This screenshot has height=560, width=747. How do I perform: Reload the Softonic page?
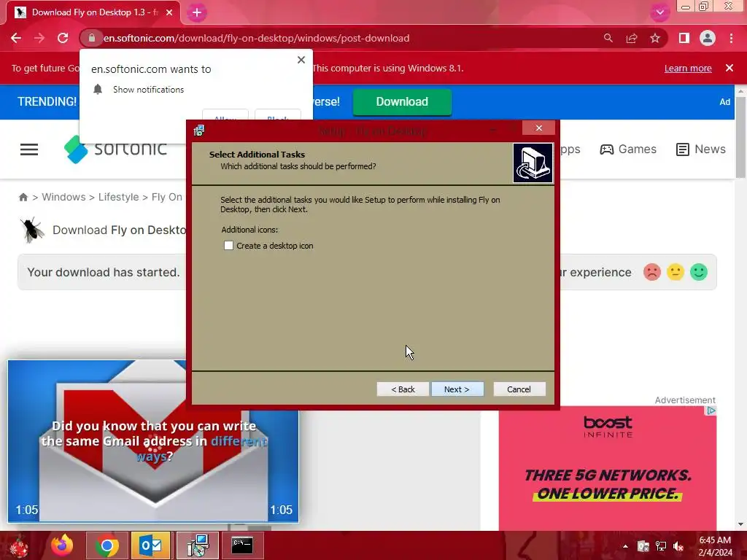[63, 38]
